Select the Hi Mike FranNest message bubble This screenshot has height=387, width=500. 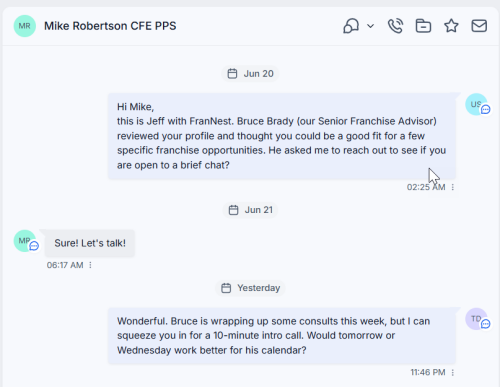[x=282, y=136]
